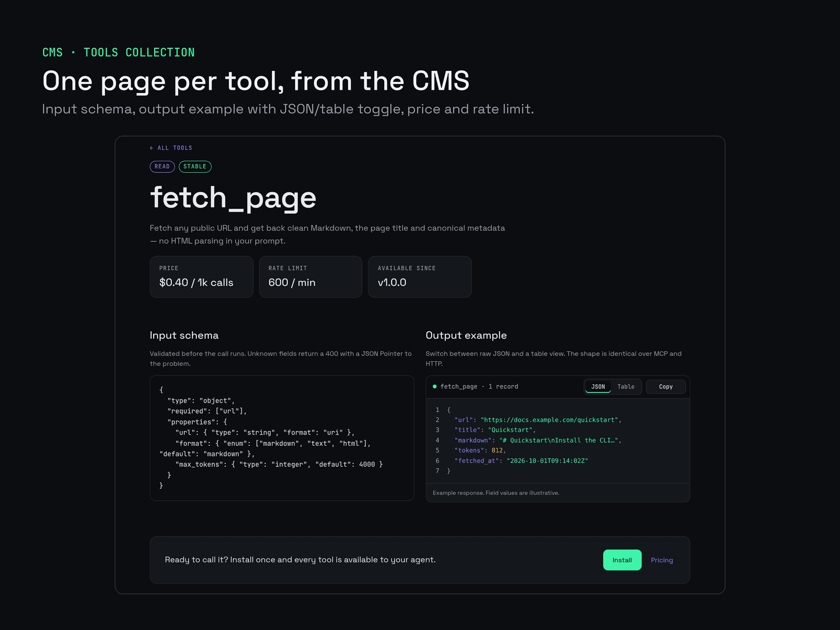Click the "url" line in the JSON output
840x630 pixels.
(x=538, y=420)
